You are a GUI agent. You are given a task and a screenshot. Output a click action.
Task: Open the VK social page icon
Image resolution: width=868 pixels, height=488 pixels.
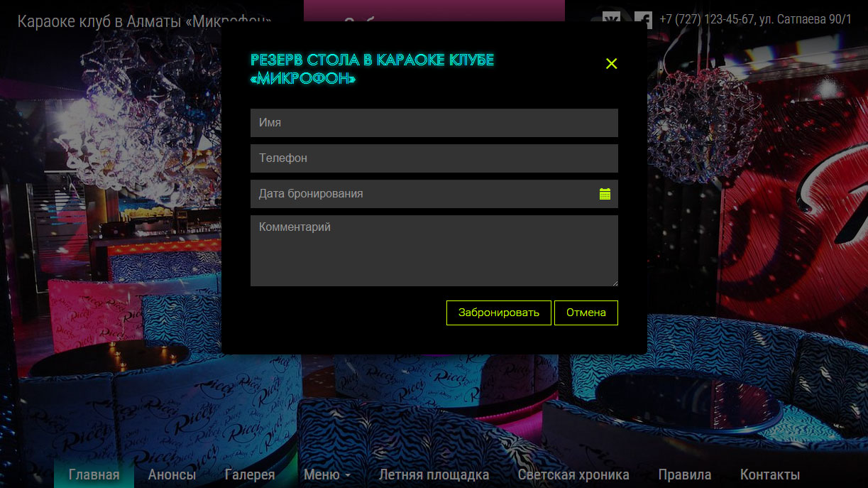pos(611,18)
